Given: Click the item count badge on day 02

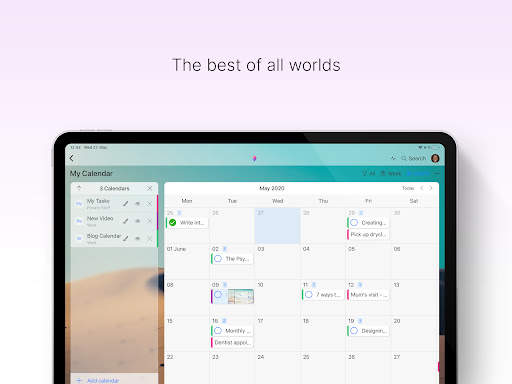Looking at the screenshot, I should click(x=225, y=249).
